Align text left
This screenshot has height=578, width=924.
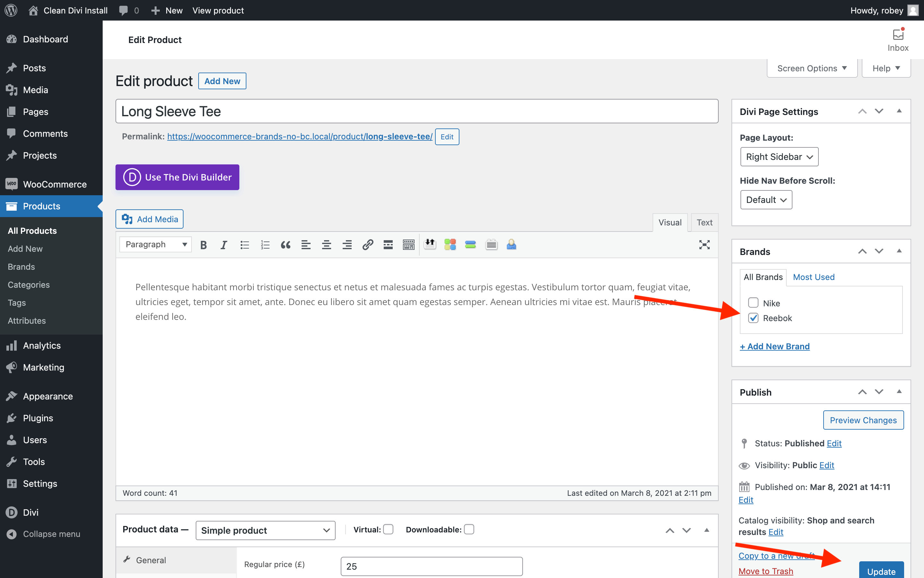coord(306,245)
